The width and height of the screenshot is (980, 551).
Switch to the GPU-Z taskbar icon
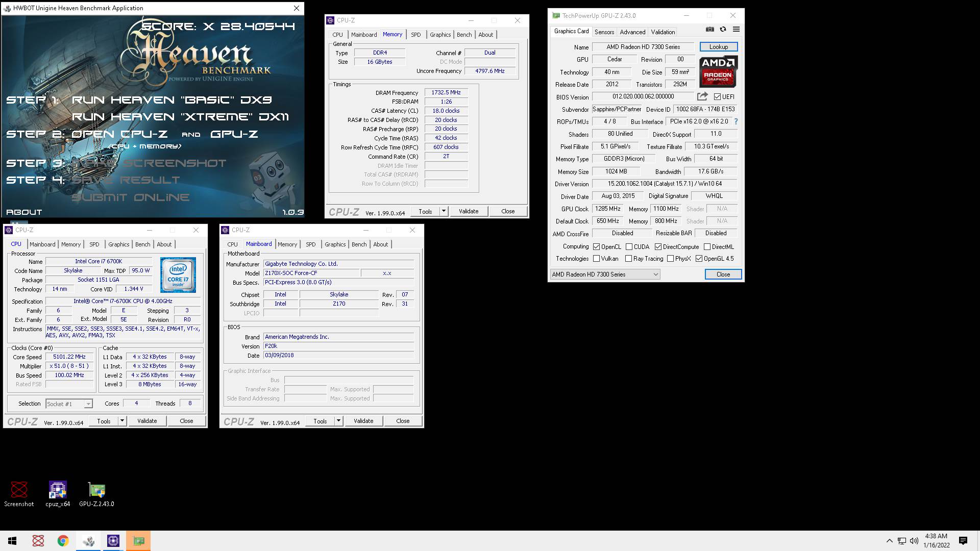click(x=138, y=541)
